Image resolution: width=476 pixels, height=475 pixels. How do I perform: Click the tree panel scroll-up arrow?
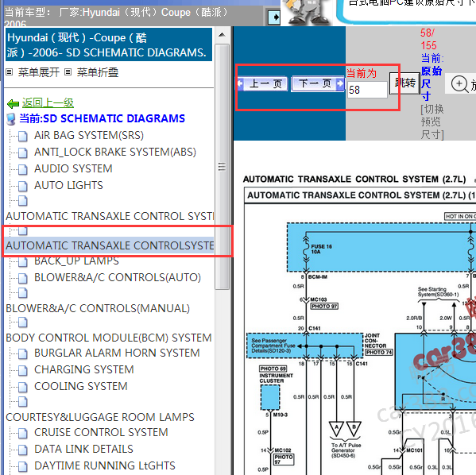click(222, 35)
